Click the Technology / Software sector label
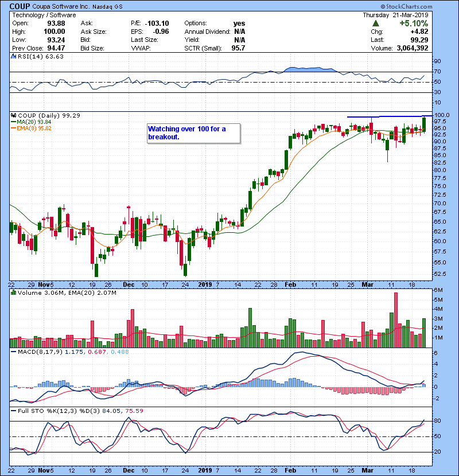 pyautogui.click(x=44, y=15)
